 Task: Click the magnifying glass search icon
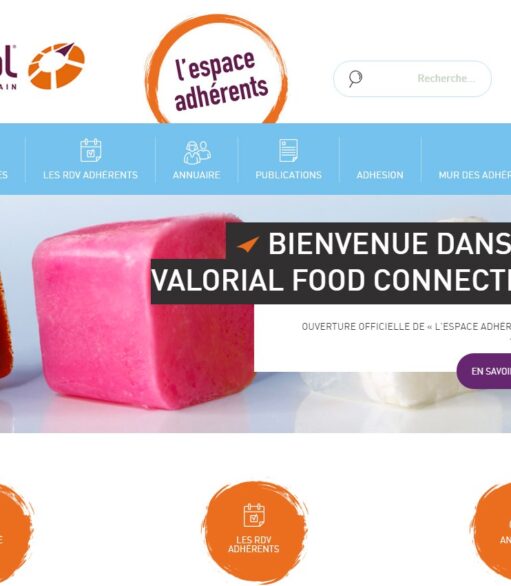pos(355,78)
